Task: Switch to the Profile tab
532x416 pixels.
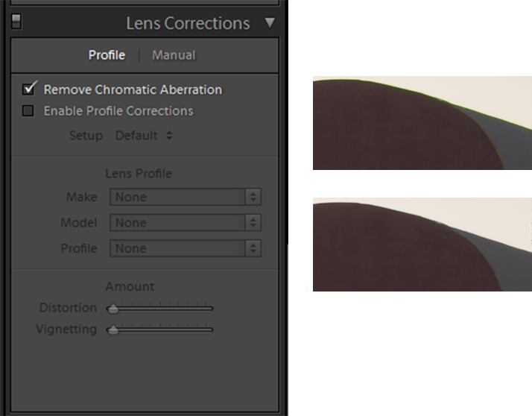Action: click(107, 55)
